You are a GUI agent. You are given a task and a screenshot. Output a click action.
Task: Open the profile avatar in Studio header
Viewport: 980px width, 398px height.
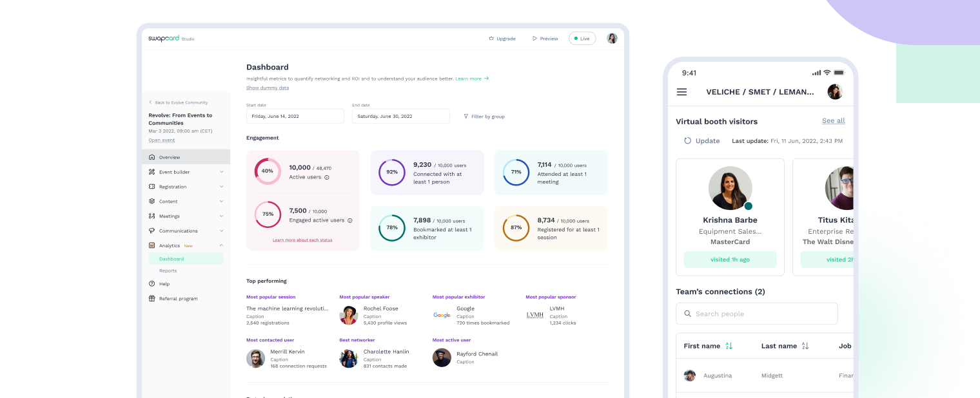(612, 39)
